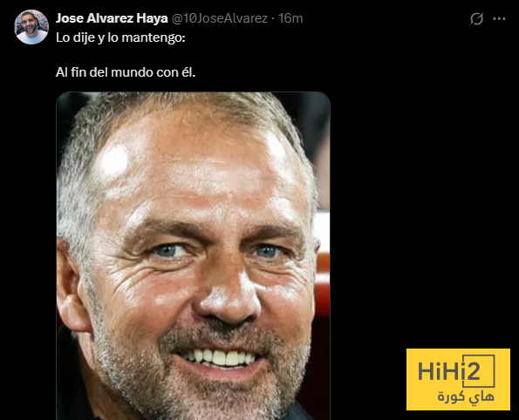
Task: Click the man's right blue eye
Action: [268, 251]
